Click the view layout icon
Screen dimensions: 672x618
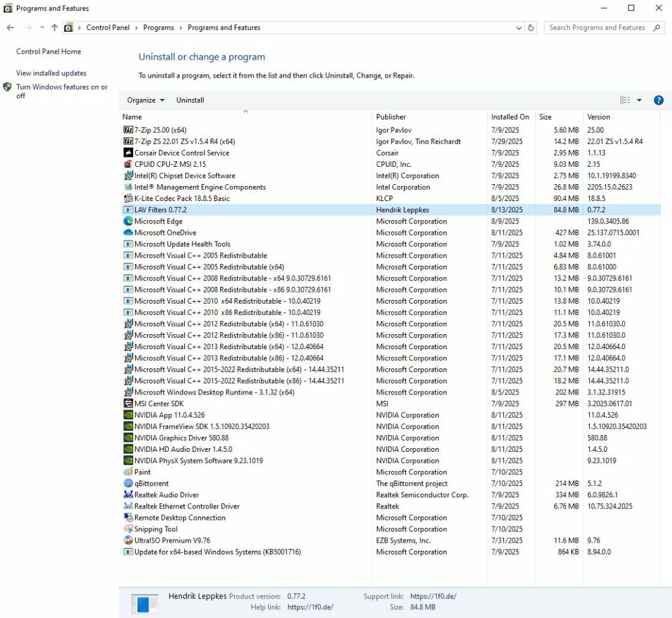coord(625,100)
